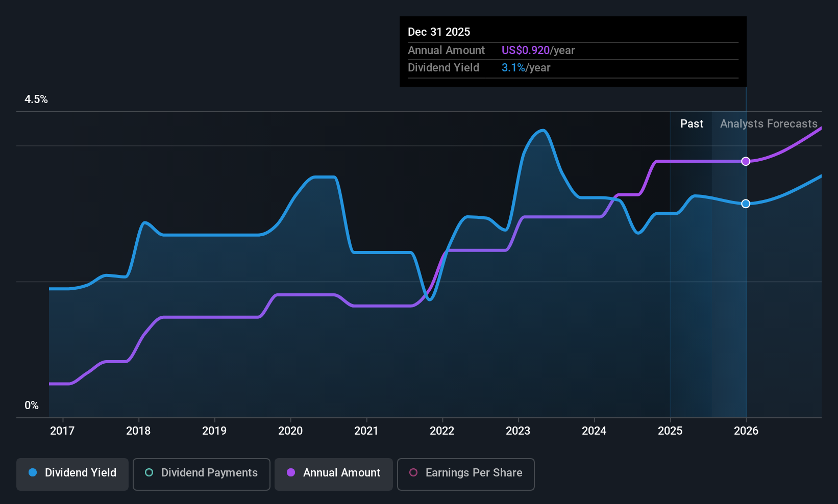Click the tooltip Annual Amount row label
The image size is (838, 504).
click(446, 51)
